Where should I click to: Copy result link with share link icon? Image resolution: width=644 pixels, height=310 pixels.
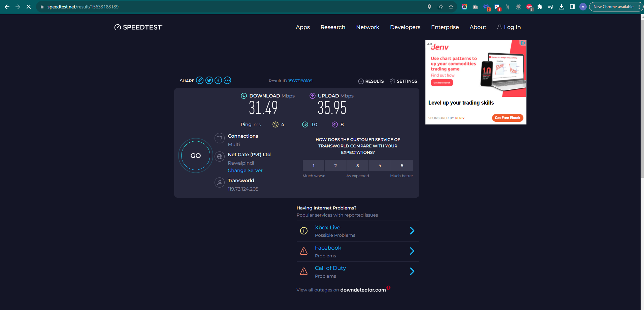tap(200, 80)
